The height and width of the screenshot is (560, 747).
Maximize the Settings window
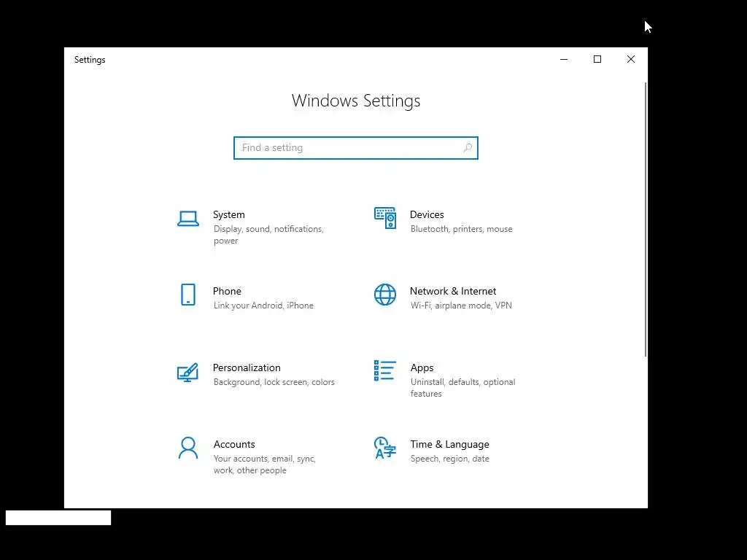tap(597, 60)
